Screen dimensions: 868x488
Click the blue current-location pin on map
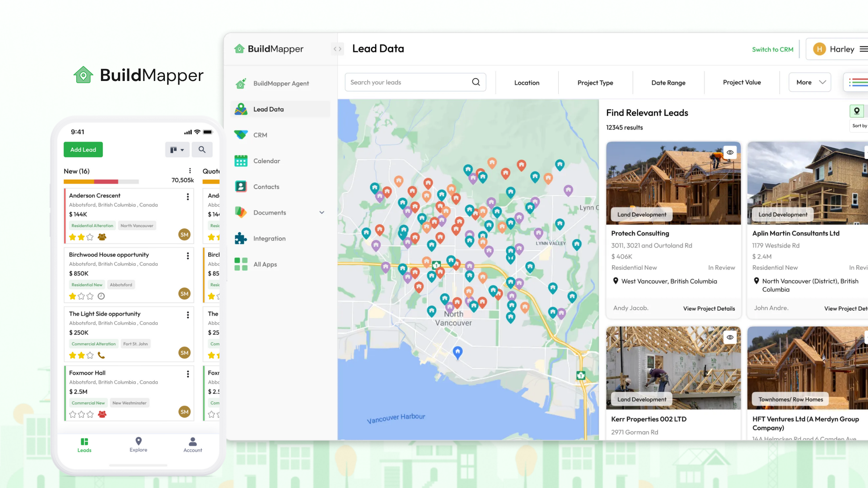click(x=458, y=352)
